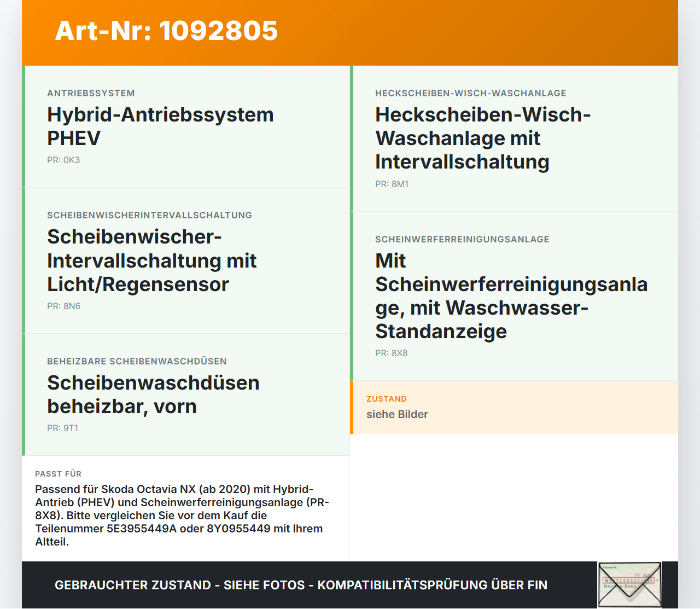
Task: Click the envelope thumbnail in the footer
Action: [x=629, y=585]
